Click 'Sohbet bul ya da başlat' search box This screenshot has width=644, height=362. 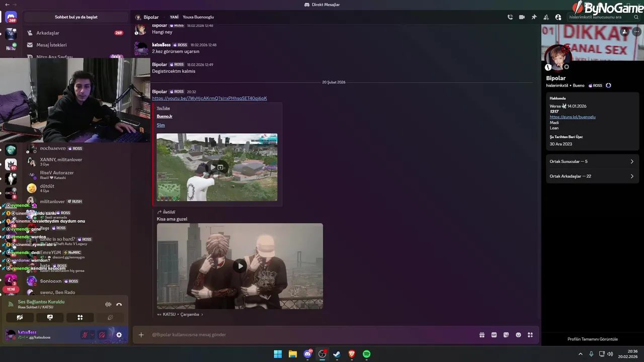click(x=76, y=17)
